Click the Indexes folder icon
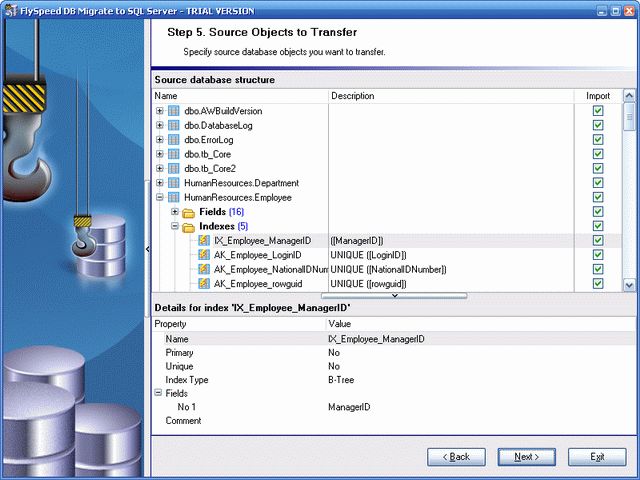The image size is (640, 480). click(x=189, y=227)
